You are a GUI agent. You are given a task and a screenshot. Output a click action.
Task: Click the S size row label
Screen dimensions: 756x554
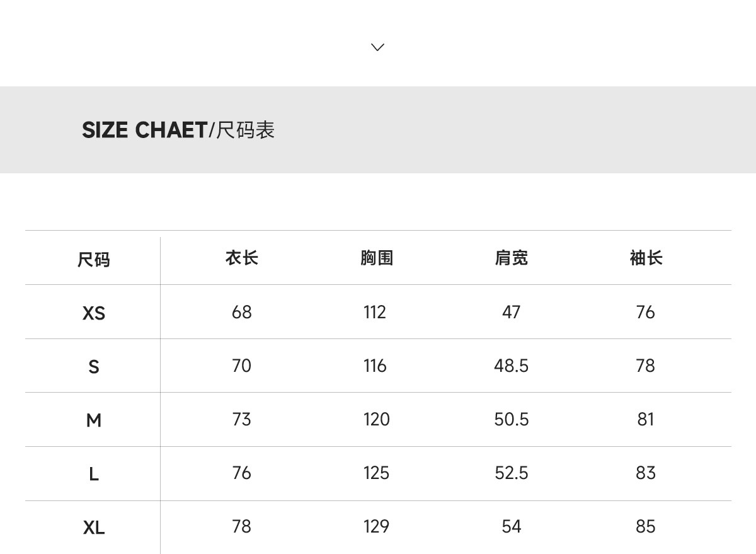point(94,366)
